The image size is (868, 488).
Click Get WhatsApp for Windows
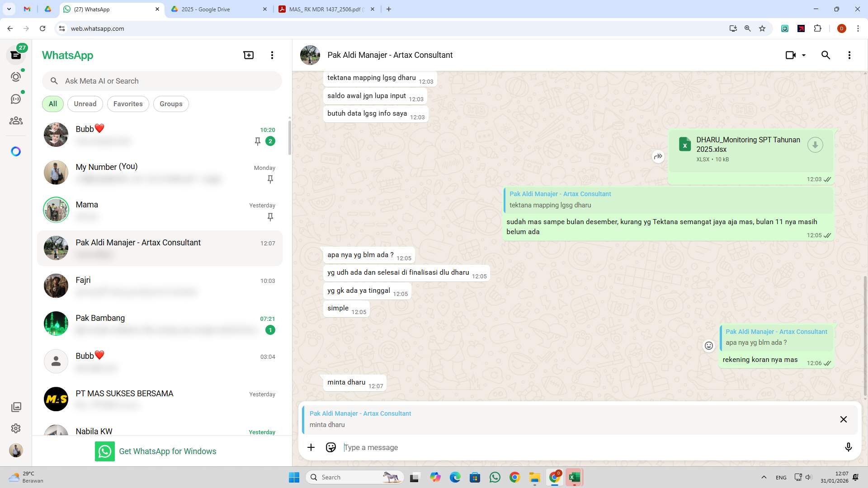click(x=168, y=451)
